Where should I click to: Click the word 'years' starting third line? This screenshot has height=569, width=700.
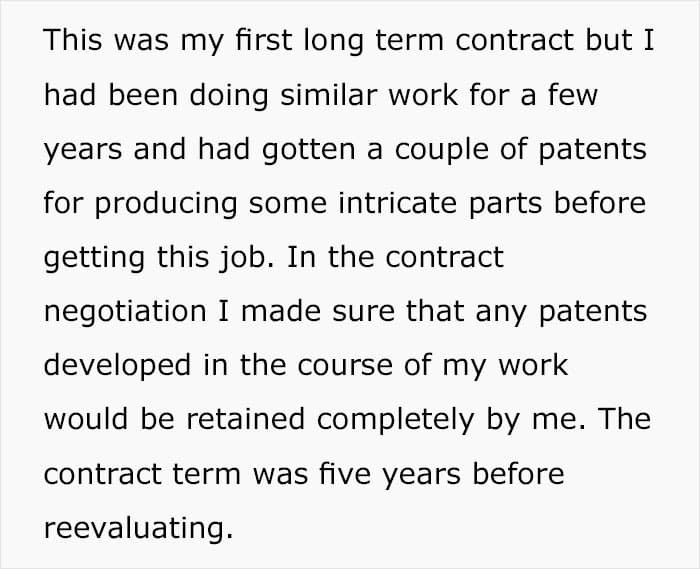tap(83, 149)
